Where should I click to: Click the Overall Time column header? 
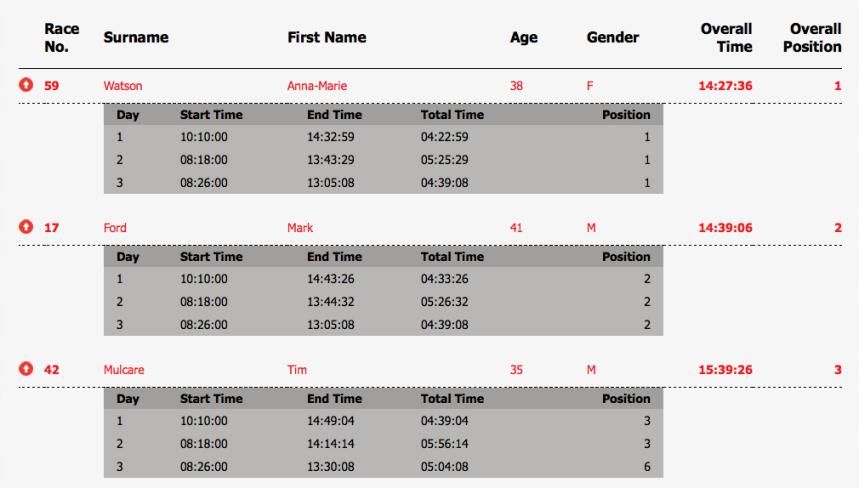tap(726, 38)
